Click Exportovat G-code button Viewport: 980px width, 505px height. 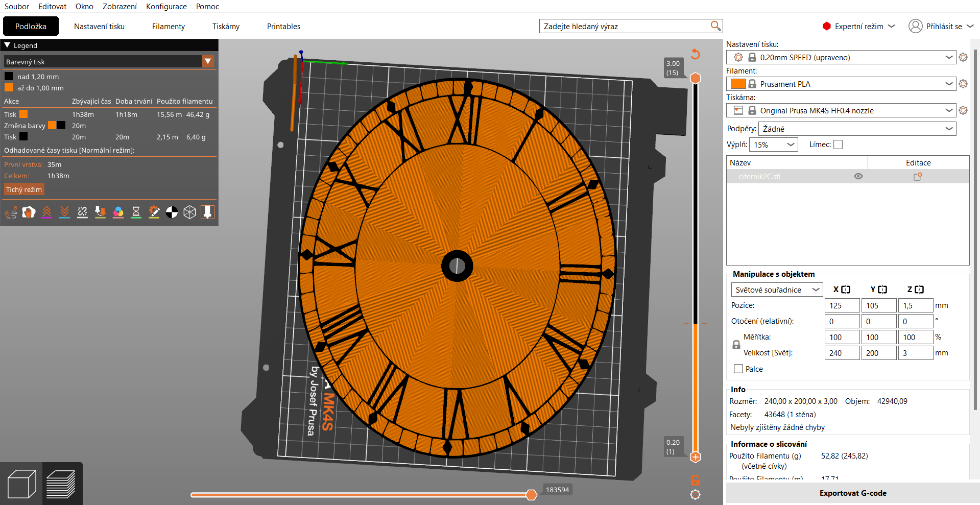pos(853,493)
